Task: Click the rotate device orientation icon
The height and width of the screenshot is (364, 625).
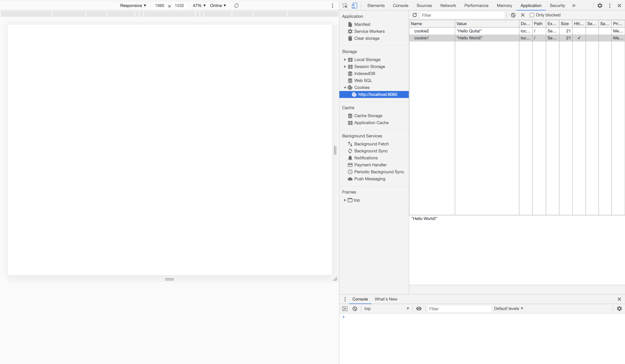Action: click(x=236, y=5)
